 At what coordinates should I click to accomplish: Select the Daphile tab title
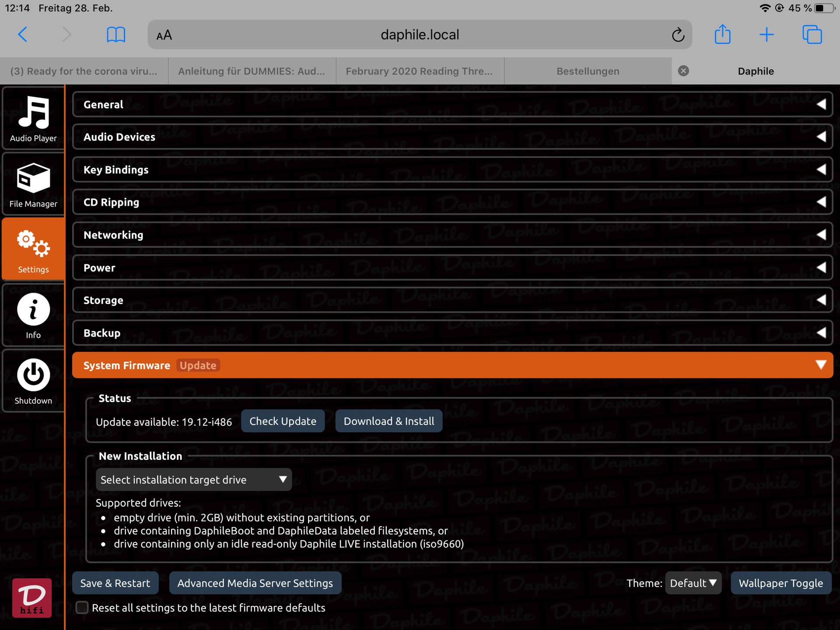(756, 71)
